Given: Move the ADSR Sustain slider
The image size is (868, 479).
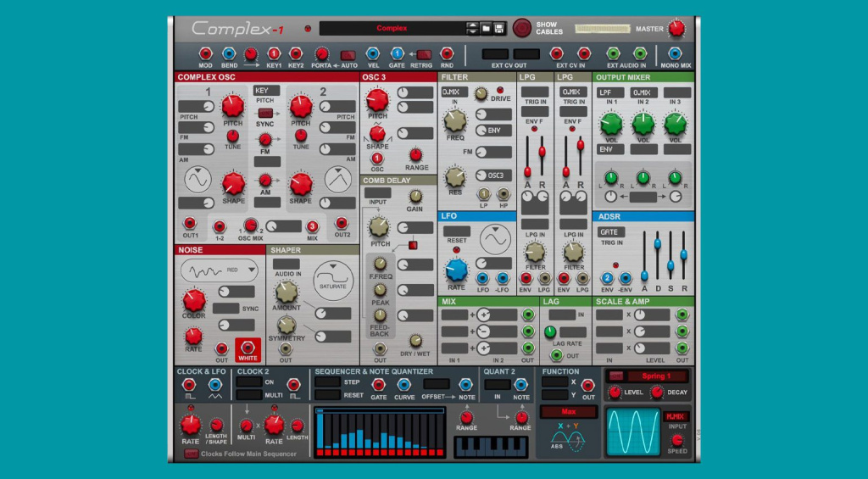Looking at the screenshot, I should pyautogui.click(x=670, y=265).
